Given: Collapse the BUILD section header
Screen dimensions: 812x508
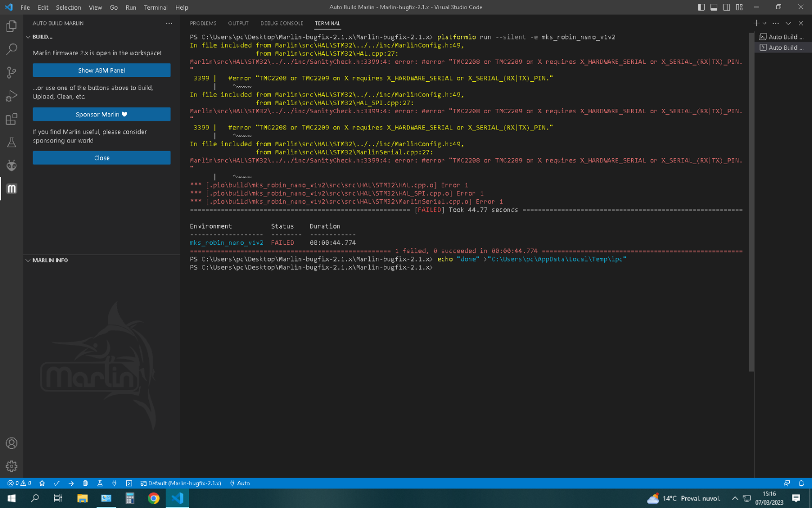Looking at the screenshot, I should pyautogui.click(x=42, y=37).
